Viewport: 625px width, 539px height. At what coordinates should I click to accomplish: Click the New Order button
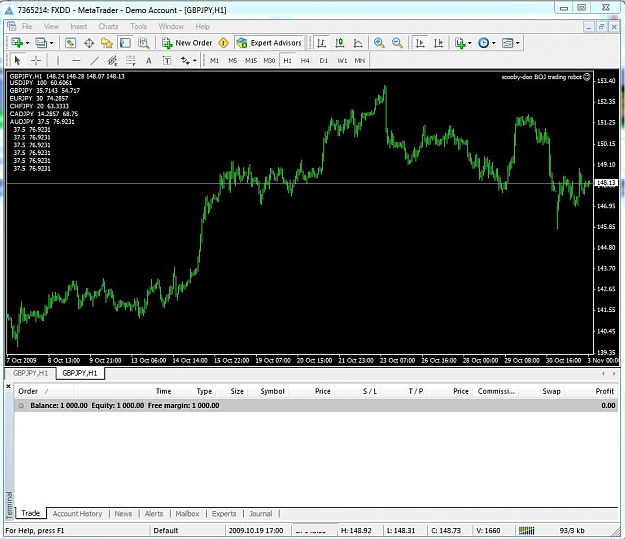(x=187, y=43)
